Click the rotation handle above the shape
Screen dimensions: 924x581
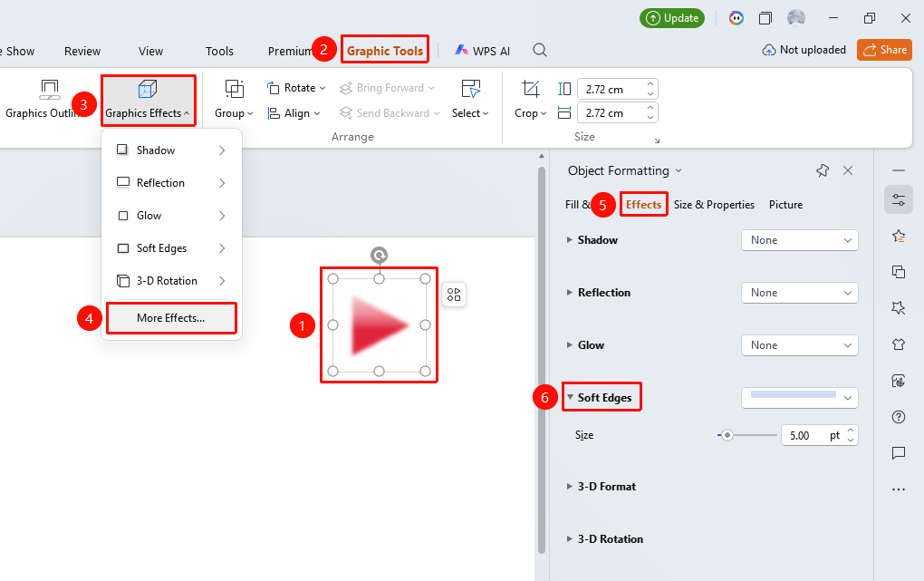coord(379,256)
